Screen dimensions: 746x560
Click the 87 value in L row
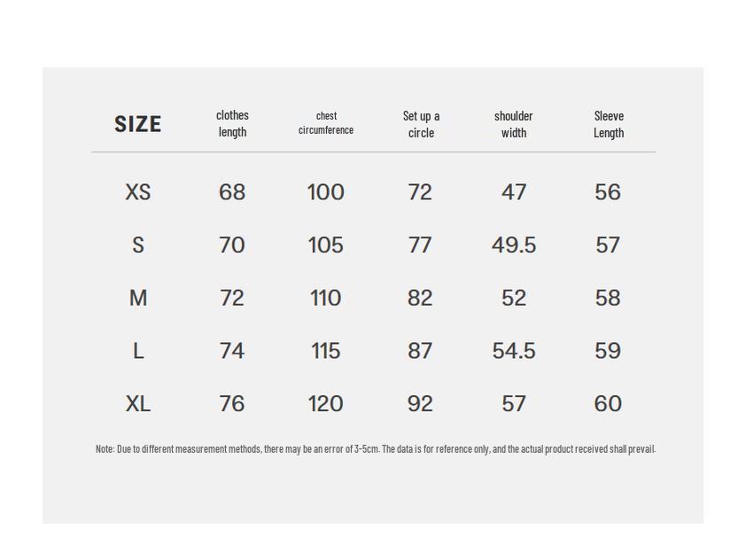click(420, 352)
